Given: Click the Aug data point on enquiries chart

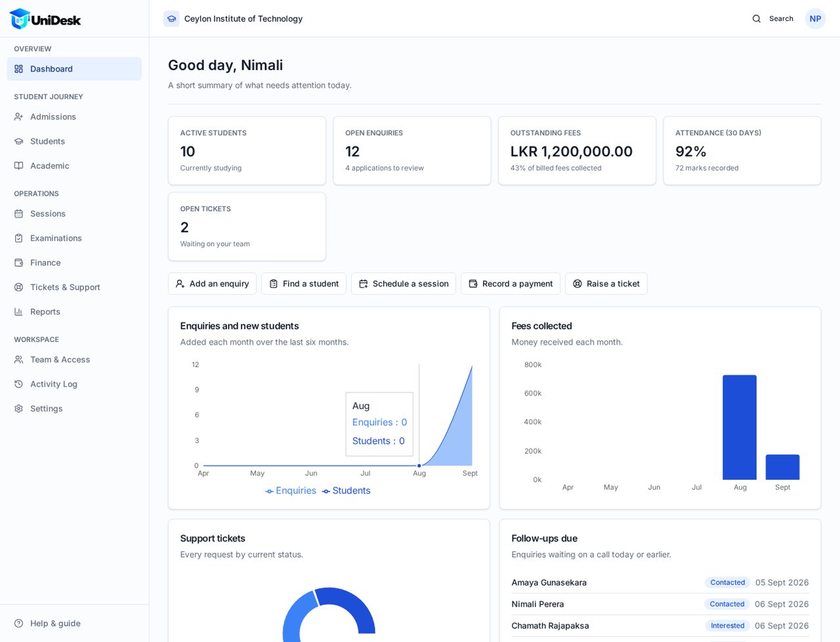Looking at the screenshot, I should click(419, 465).
